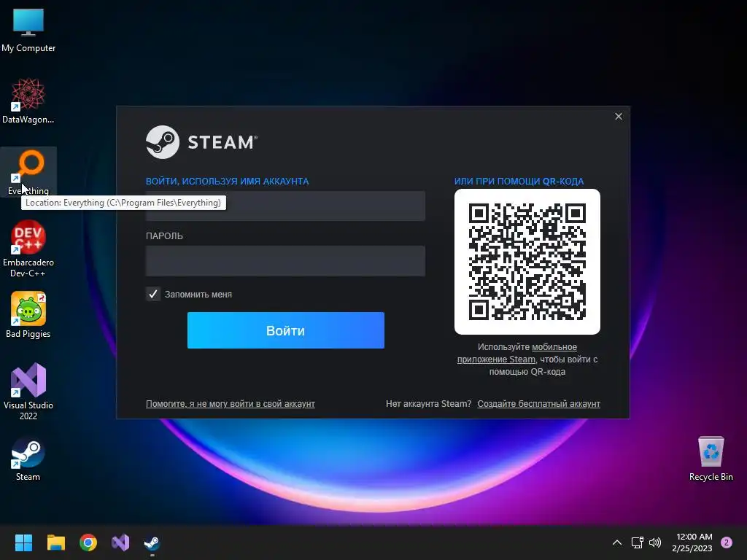Focus the ПАРОЛЬ password field
The height and width of the screenshot is (560, 747).
tap(285, 261)
